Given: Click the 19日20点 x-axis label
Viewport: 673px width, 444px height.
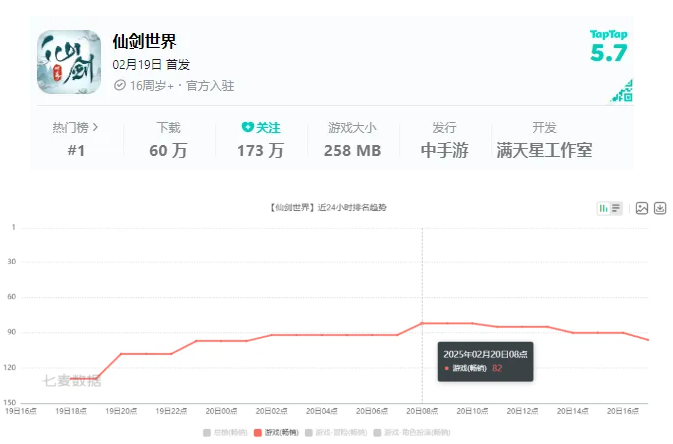Looking at the screenshot, I should pos(121,411).
